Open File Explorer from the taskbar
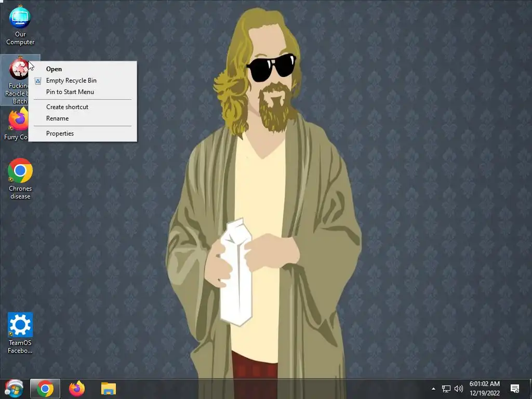Screen dimensions: 532x399 click(109, 389)
